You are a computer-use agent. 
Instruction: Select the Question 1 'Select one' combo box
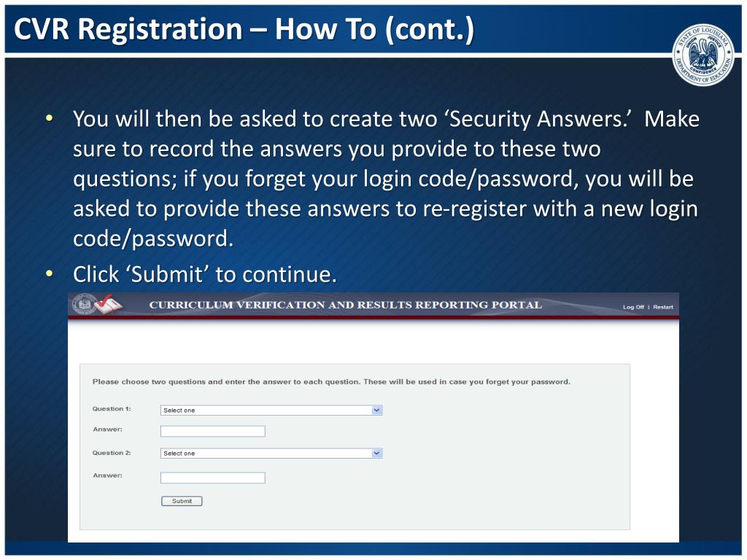click(x=271, y=410)
